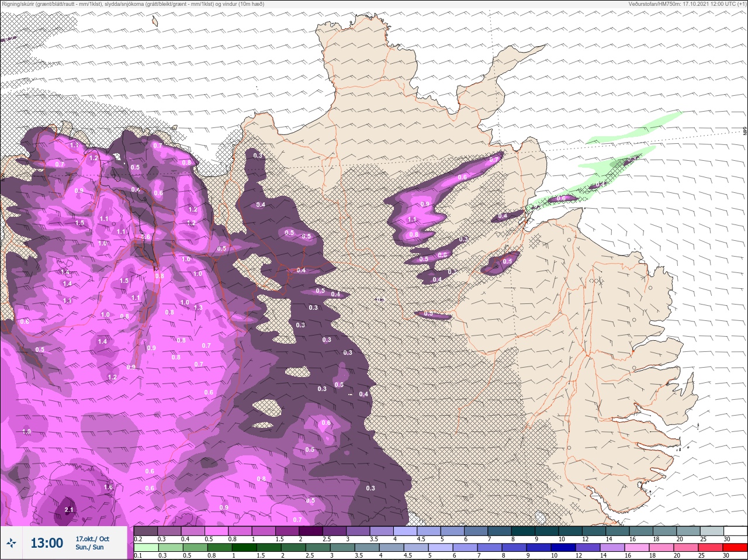Click the '1.3' precipitation value on the map
This screenshot has width=748, height=560.
click(x=198, y=307)
